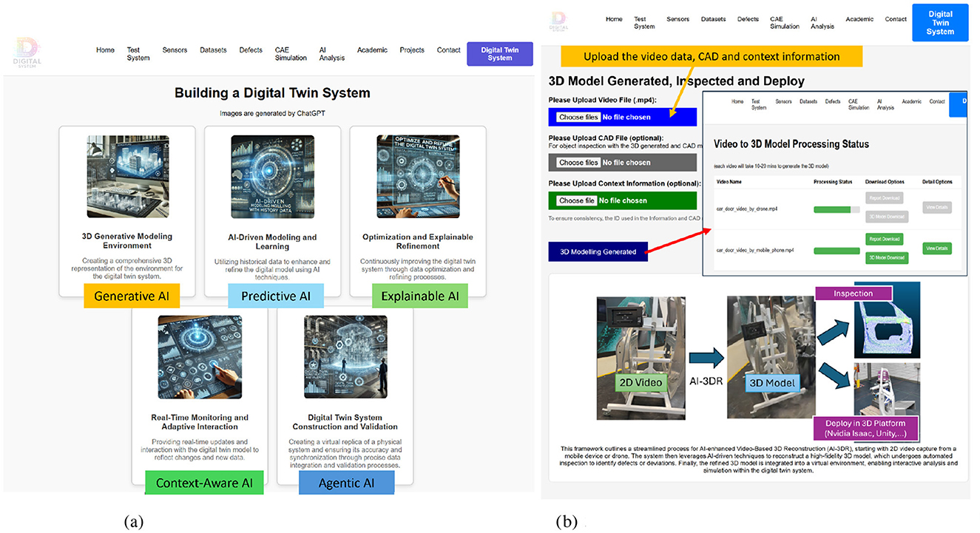Click the Digital System logo beside the Projects menu
Viewport: 980px width, 533px height.
coord(27,54)
